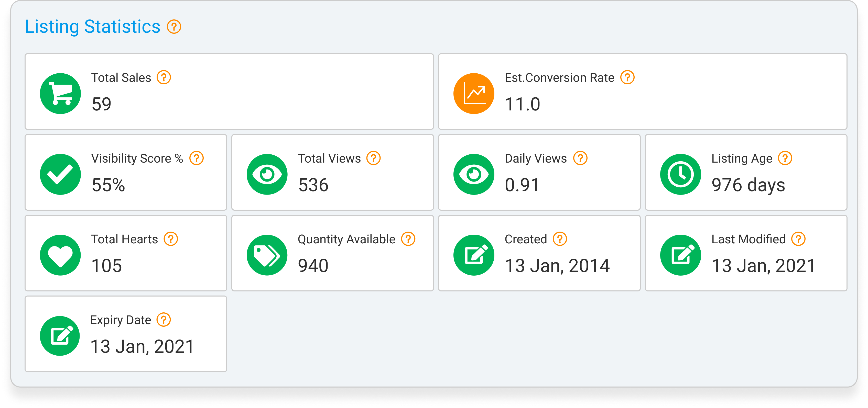Viewport: 868px width, 408px height.
Task: Select the Last Modified date value
Action: coord(764,266)
